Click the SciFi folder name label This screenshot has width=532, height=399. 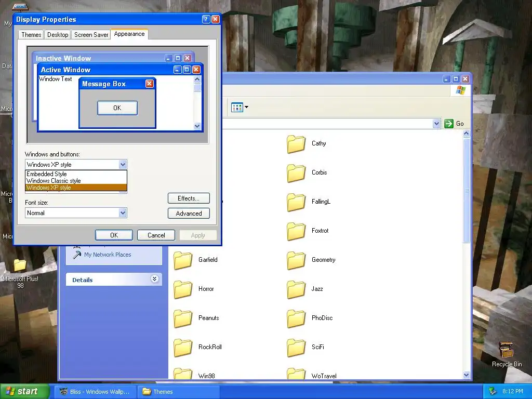point(317,347)
